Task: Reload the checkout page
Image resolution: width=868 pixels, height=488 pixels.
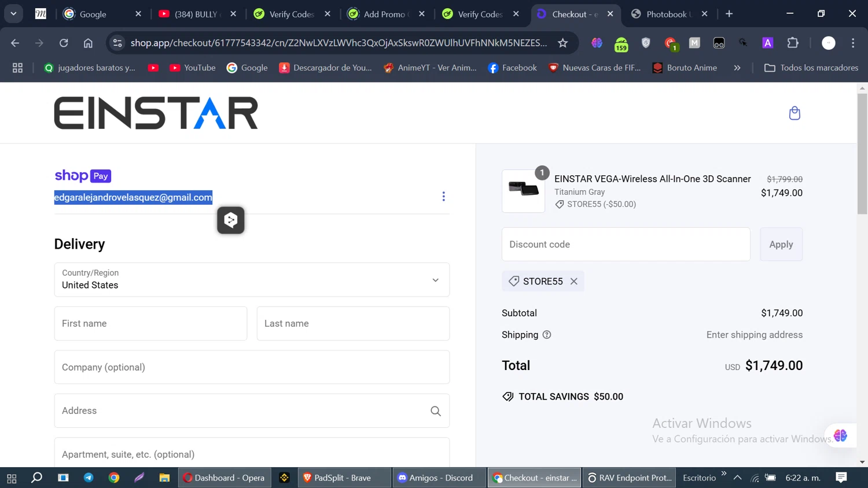Action: click(x=64, y=43)
